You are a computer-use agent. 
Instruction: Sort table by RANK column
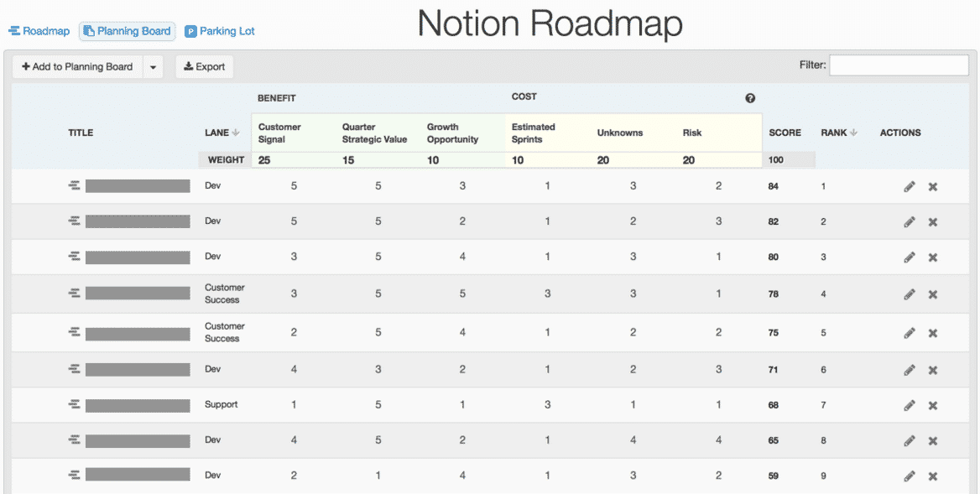[838, 133]
